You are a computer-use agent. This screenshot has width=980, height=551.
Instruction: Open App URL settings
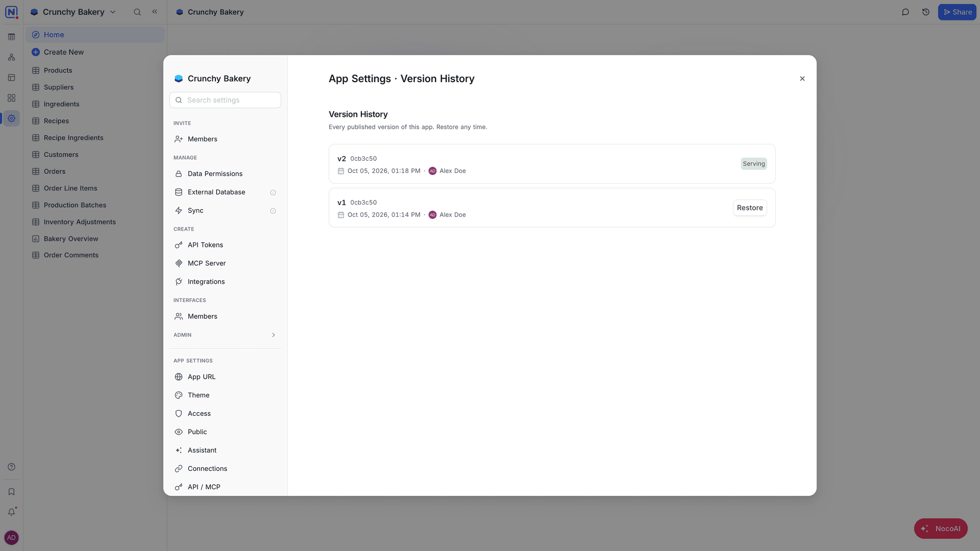click(225, 377)
